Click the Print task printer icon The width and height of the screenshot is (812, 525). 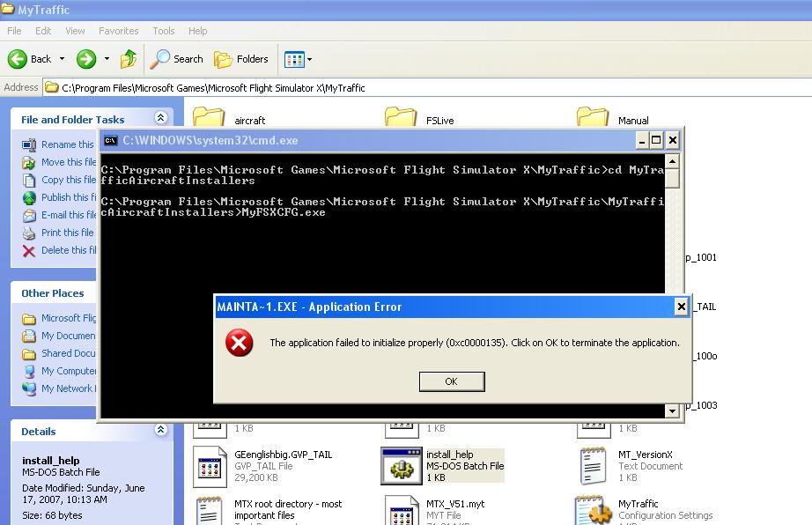click(29, 233)
